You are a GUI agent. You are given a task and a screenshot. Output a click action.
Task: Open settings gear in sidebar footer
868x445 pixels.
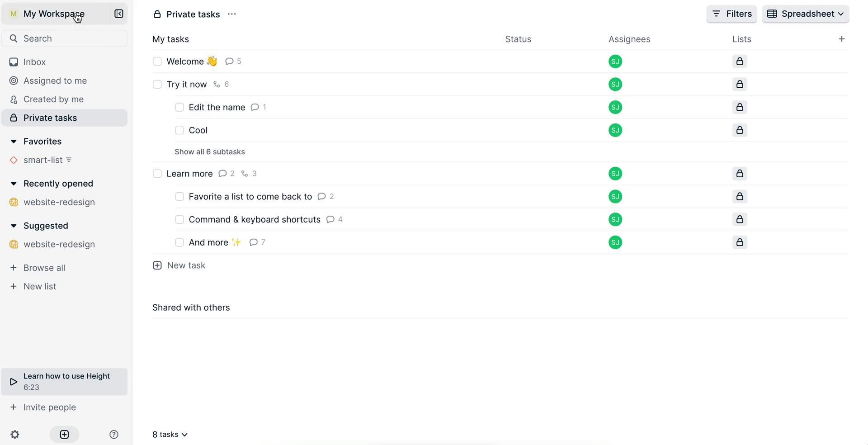(15, 435)
